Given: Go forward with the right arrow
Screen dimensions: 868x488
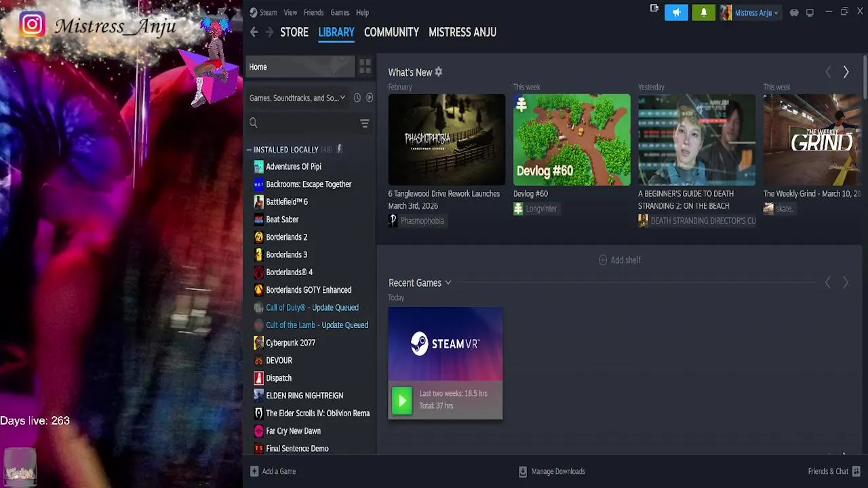Looking at the screenshot, I should click(269, 32).
